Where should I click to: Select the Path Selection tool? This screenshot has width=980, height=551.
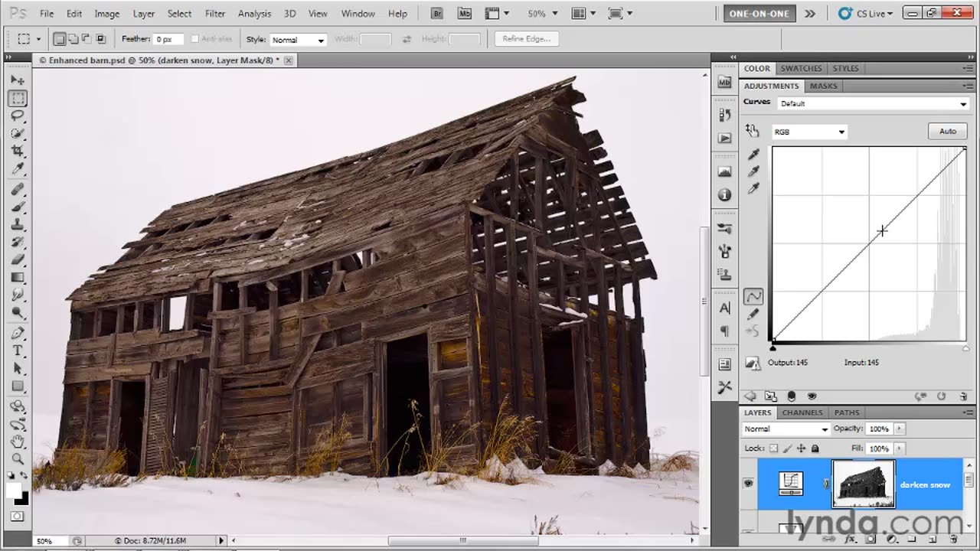tap(18, 368)
